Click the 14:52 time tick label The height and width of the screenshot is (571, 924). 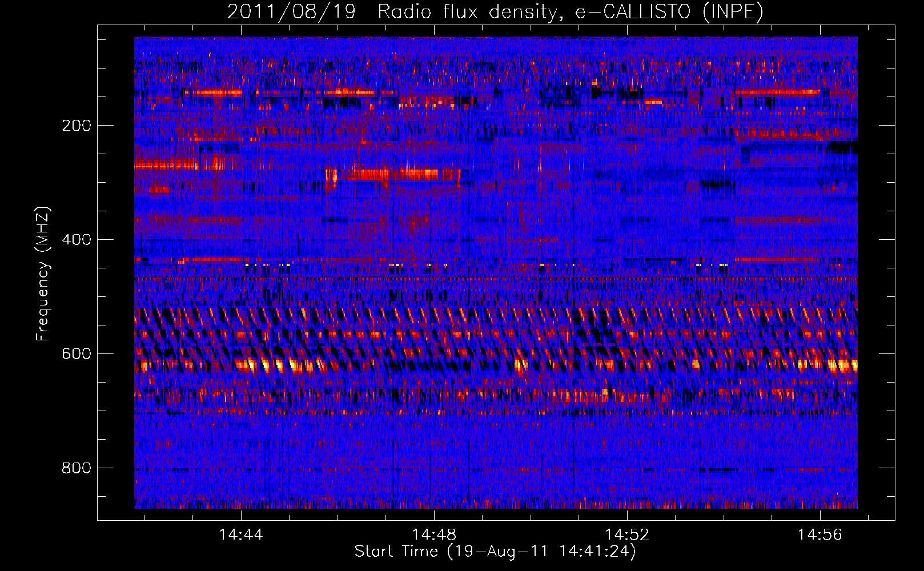coord(627,534)
